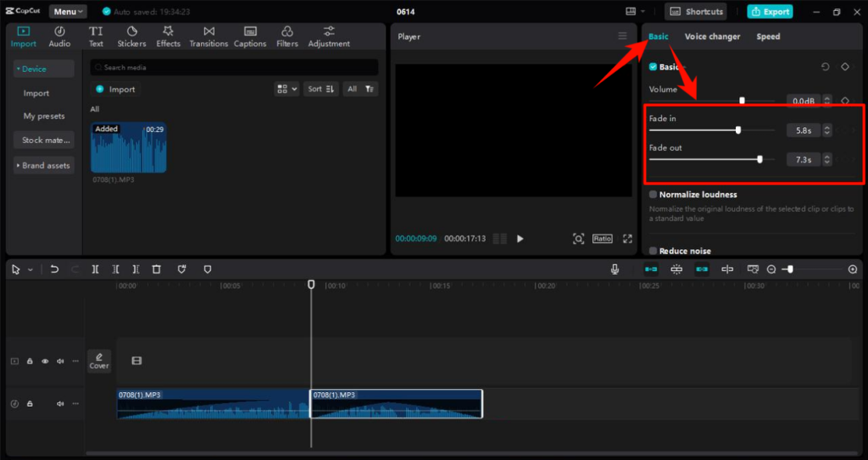Image resolution: width=868 pixels, height=460 pixels.
Task: Click the timeline zoom slider handle
Action: pos(790,269)
